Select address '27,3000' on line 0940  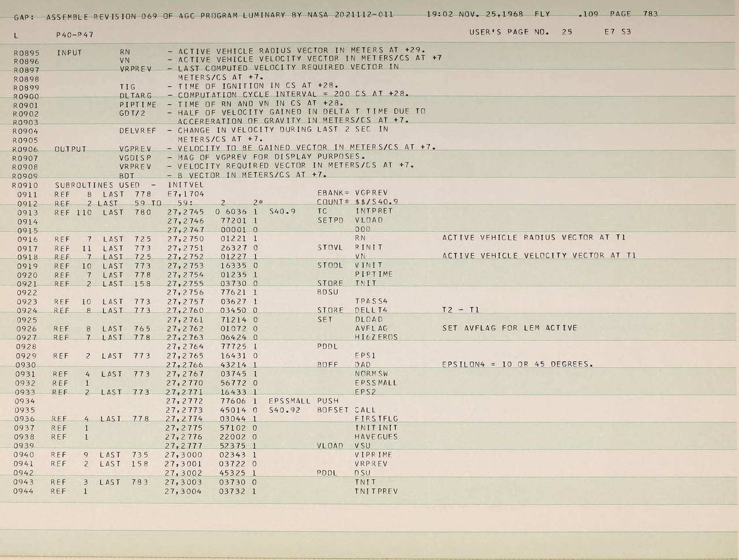[x=184, y=455]
